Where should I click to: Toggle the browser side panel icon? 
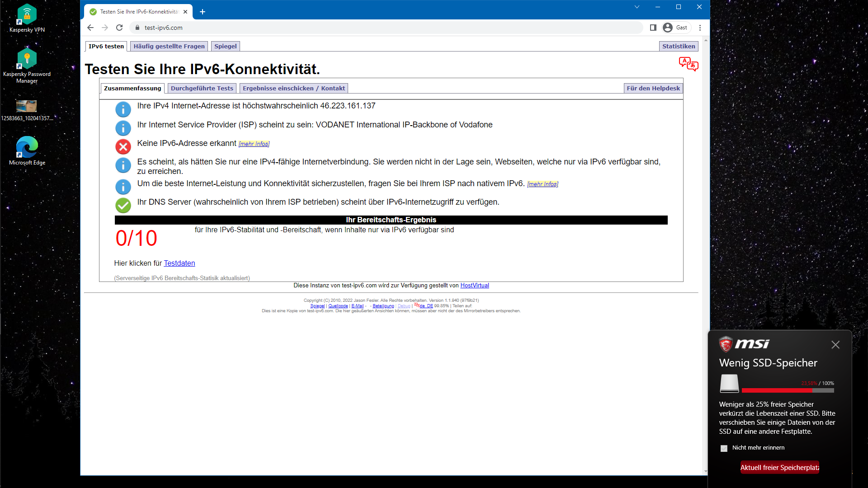653,28
